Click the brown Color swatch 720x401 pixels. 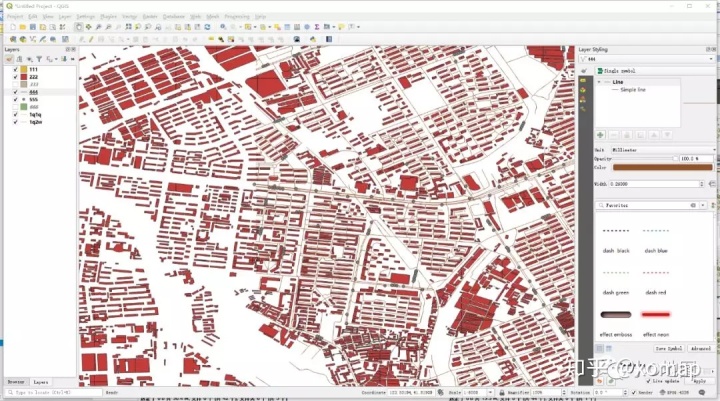tap(662, 167)
